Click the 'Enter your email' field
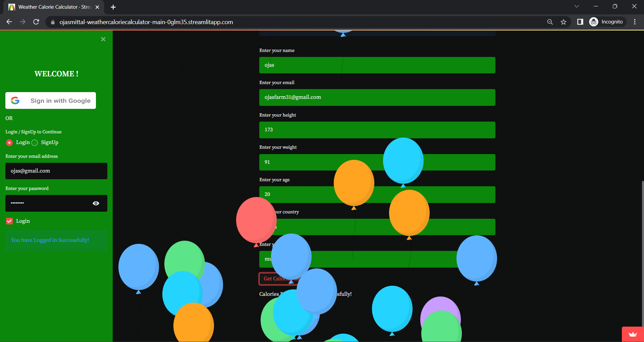Image resolution: width=644 pixels, height=342 pixels. [377, 97]
